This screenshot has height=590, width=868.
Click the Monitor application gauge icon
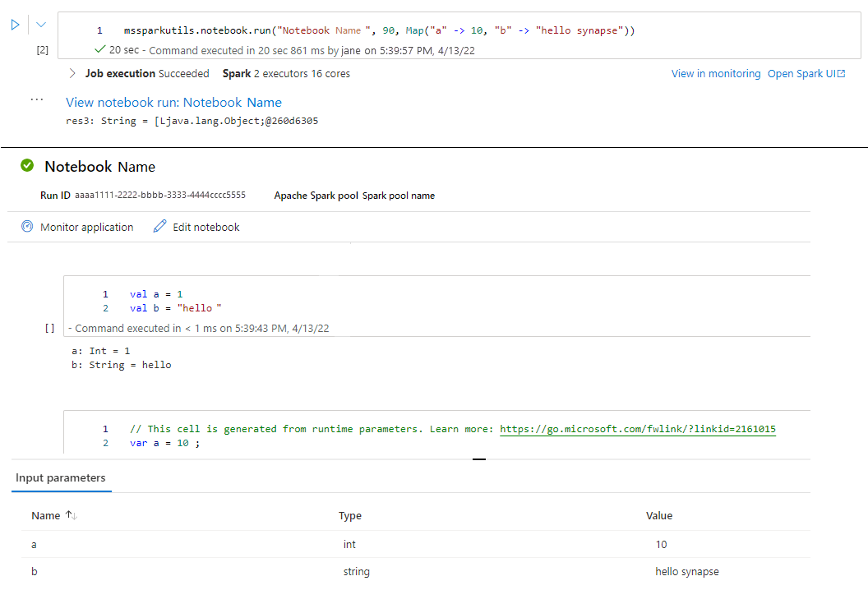pyautogui.click(x=29, y=227)
